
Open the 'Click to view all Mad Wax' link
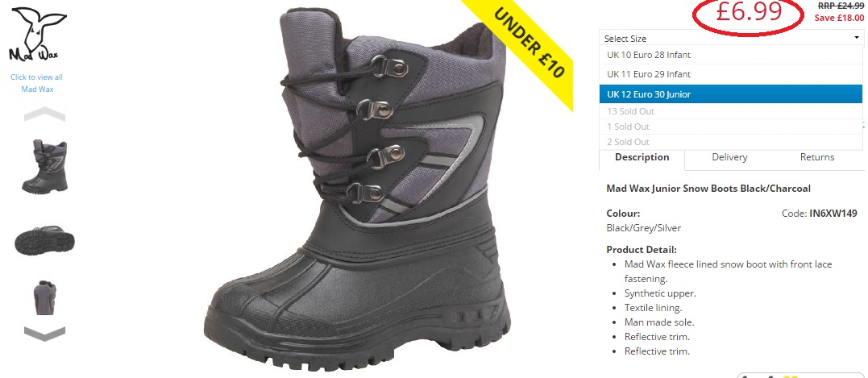tap(37, 83)
